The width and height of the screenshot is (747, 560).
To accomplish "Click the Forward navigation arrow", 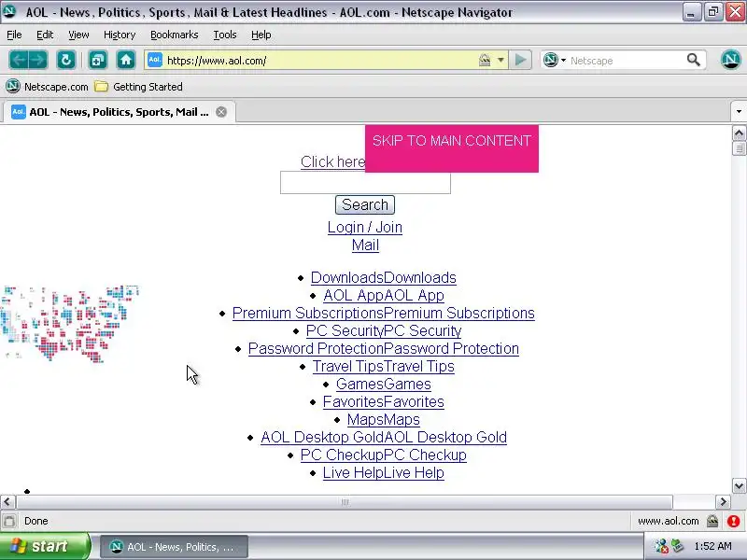I will pos(38,61).
